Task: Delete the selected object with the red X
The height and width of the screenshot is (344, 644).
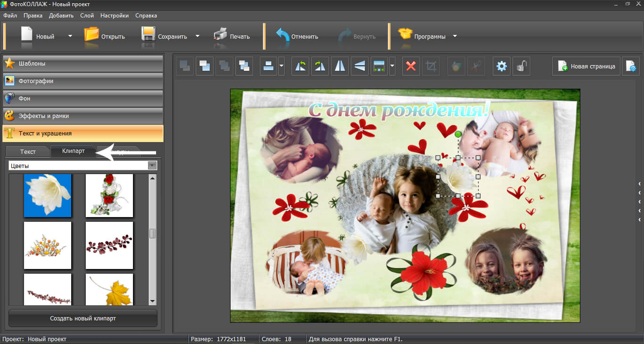Action: coord(411,66)
